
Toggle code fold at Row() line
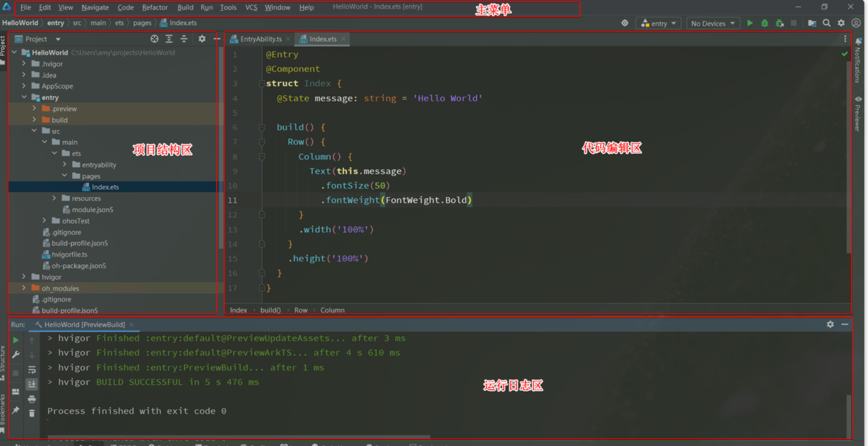pos(262,142)
